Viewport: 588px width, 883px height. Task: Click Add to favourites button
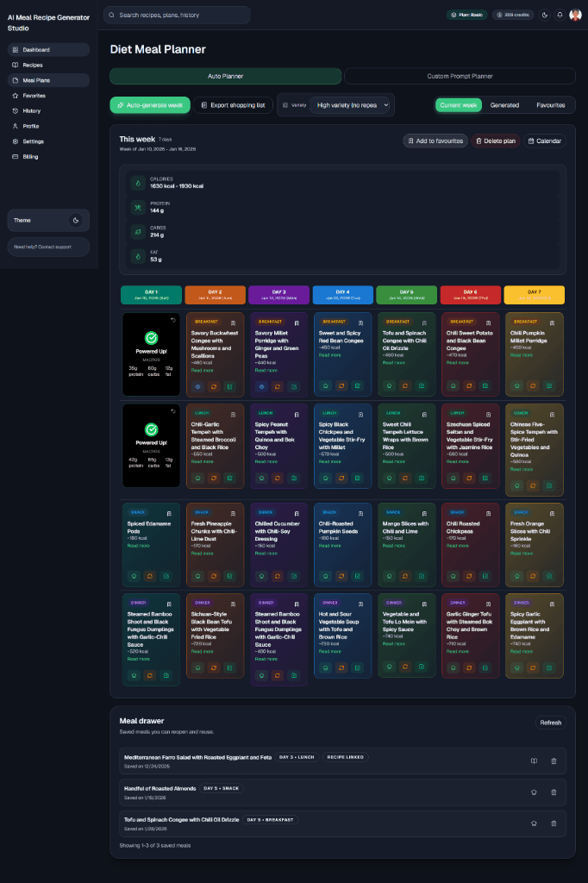(435, 141)
